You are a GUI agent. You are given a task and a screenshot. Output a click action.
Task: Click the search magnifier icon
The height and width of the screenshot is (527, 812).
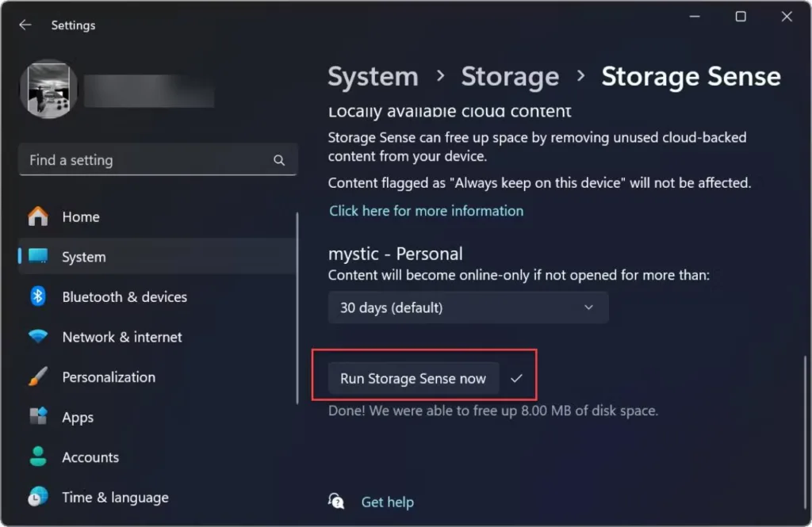279,161
